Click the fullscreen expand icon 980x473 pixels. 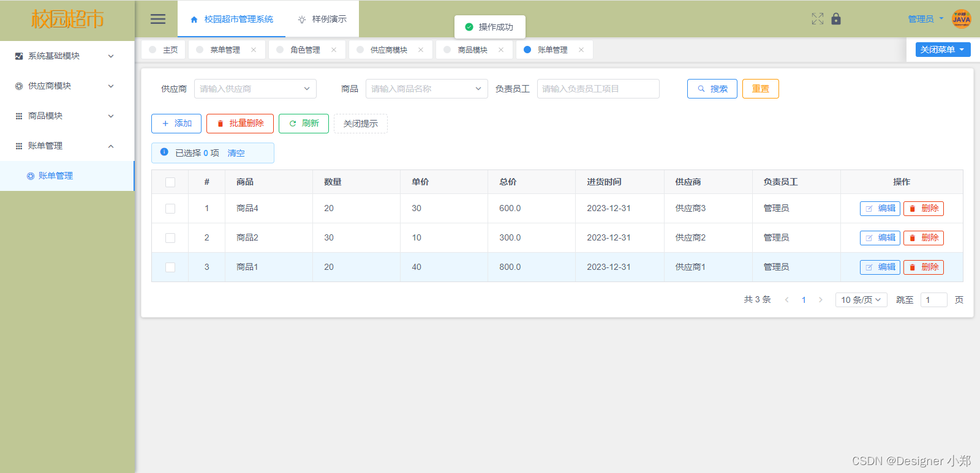pyautogui.click(x=818, y=19)
